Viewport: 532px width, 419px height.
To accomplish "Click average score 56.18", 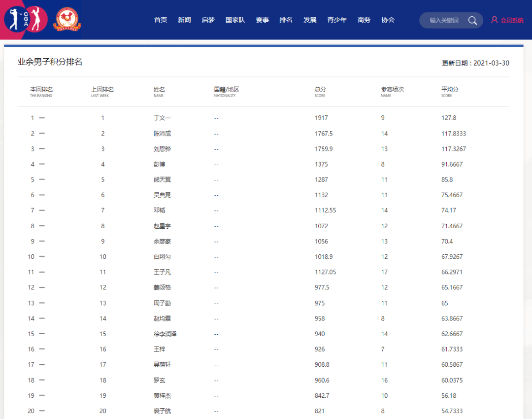I will pos(449,395).
